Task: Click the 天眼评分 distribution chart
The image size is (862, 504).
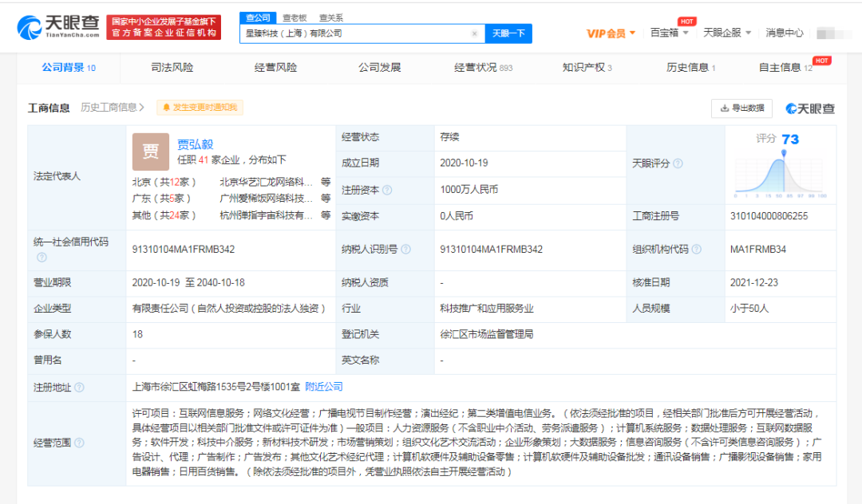Action: click(x=780, y=175)
